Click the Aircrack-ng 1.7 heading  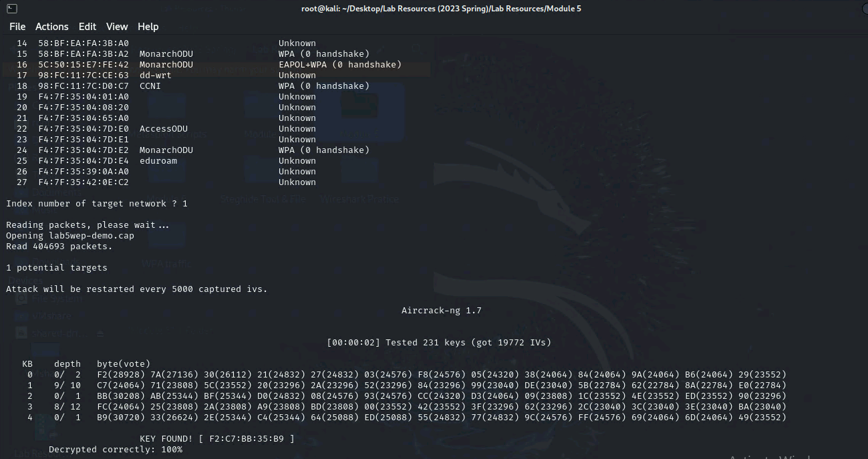pyautogui.click(x=441, y=311)
